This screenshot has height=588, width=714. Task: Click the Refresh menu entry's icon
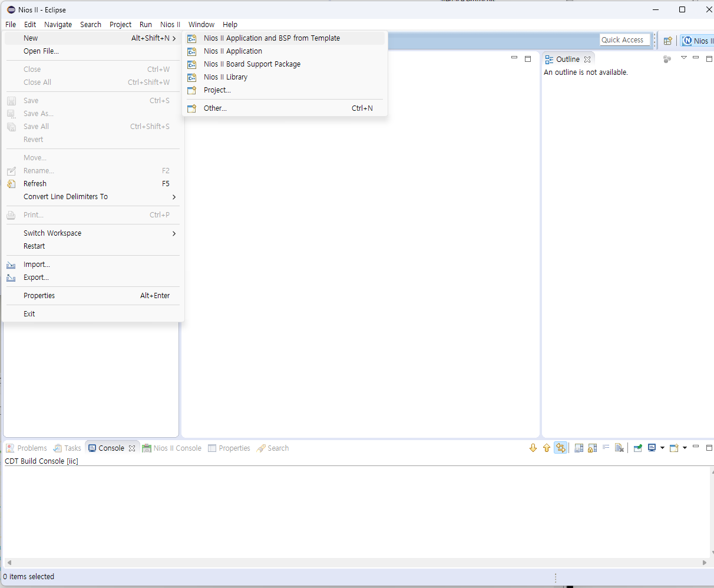click(x=11, y=184)
